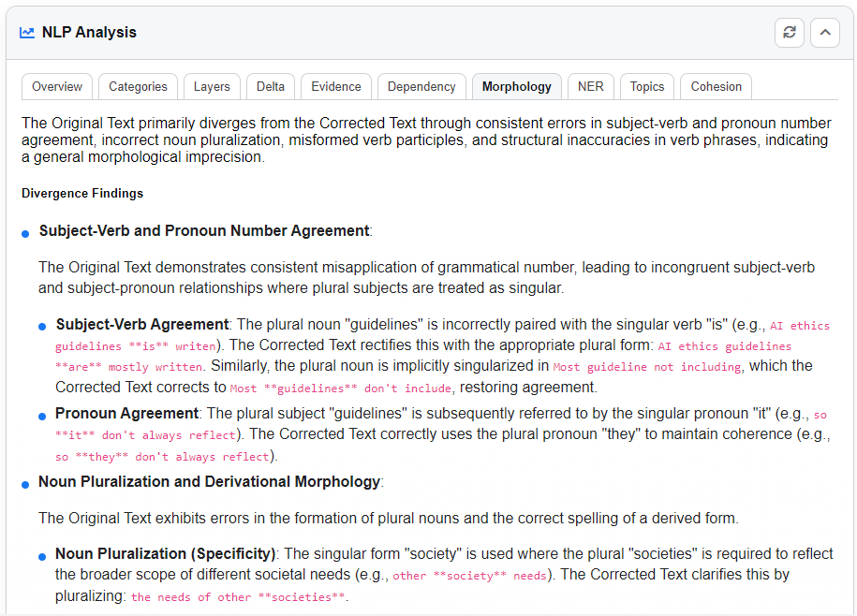The height and width of the screenshot is (616, 857).
Task: Click the NLP Analysis panel title
Action: pos(89,33)
